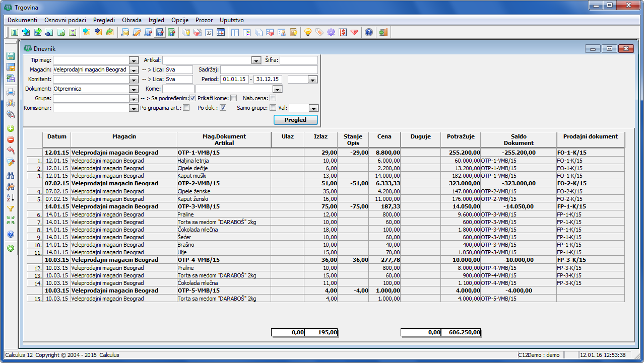The image size is (644, 363).
Task: Click the printer icon in left sidebar
Action: tap(11, 92)
